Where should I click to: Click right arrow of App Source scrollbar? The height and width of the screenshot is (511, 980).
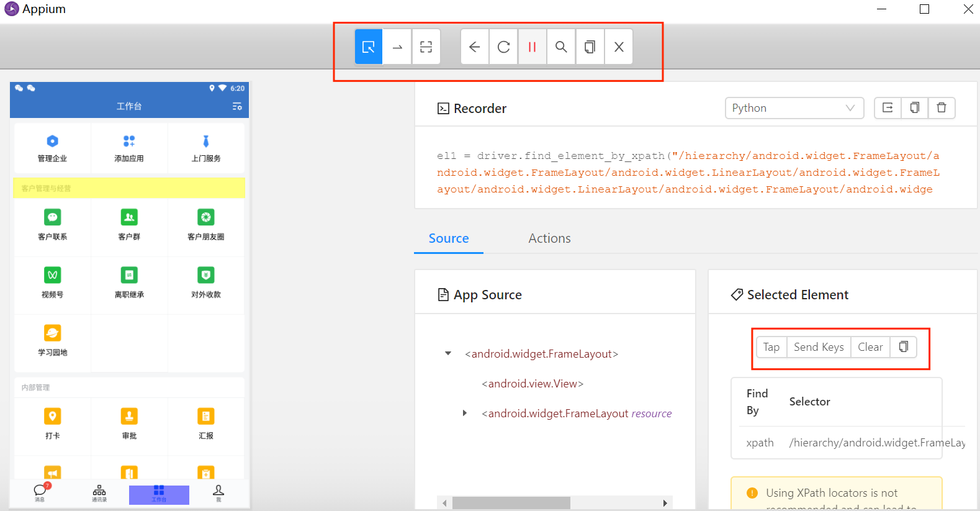[665, 503]
